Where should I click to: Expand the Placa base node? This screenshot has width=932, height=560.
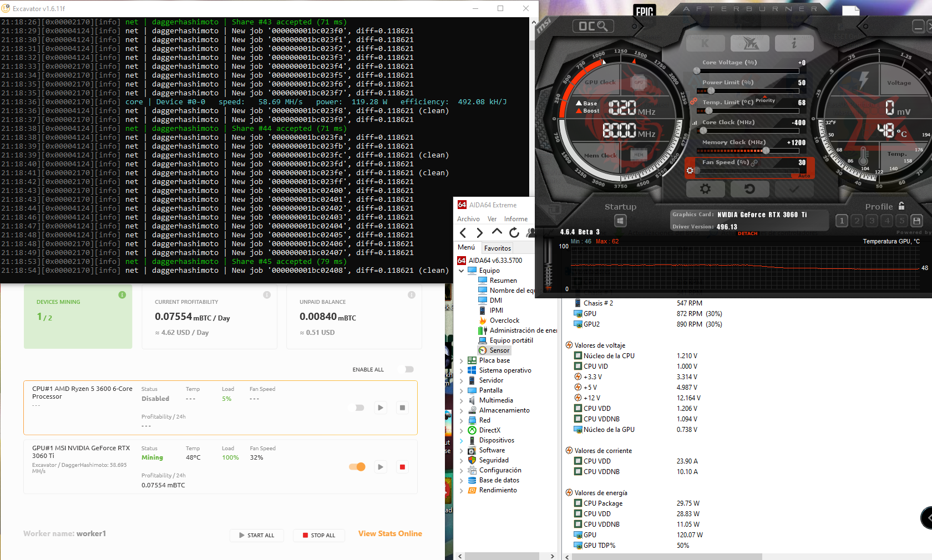tap(462, 360)
